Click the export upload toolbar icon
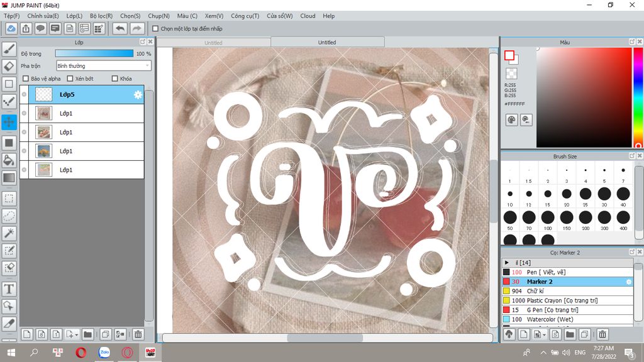 pos(26,29)
